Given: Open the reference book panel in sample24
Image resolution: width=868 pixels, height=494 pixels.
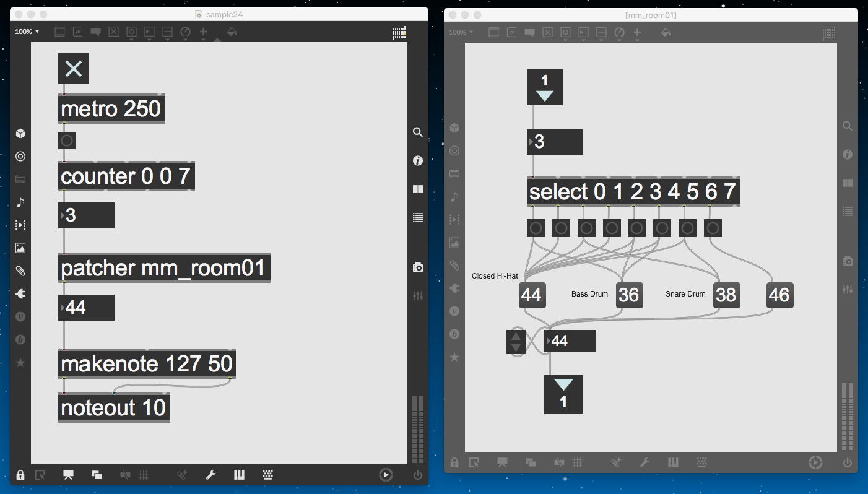Looking at the screenshot, I should 418,189.
